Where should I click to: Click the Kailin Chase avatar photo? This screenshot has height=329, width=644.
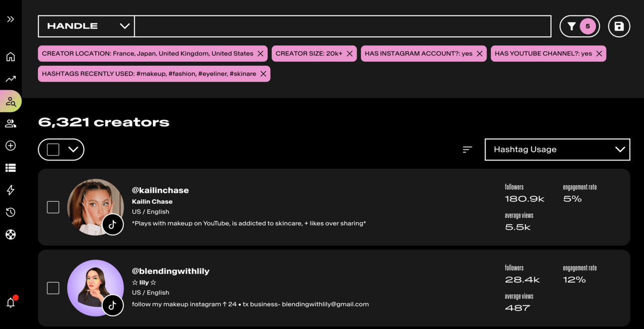tap(95, 207)
